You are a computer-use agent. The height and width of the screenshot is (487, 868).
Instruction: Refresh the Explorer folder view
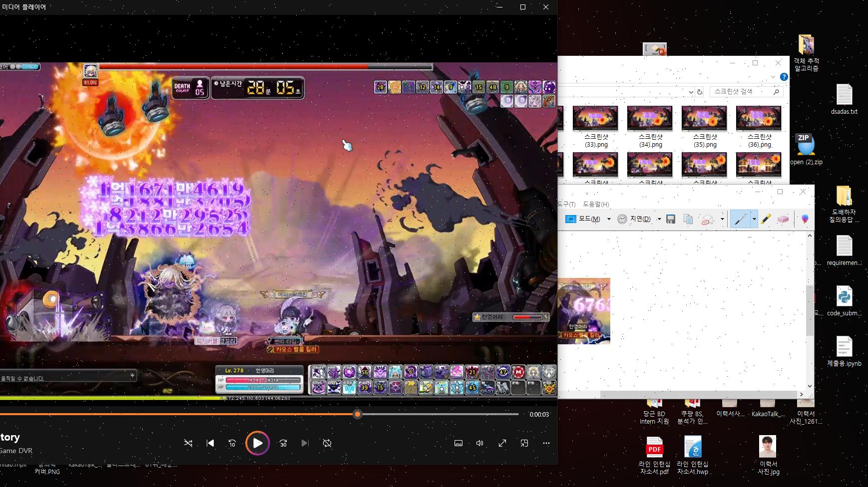(x=700, y=92)
